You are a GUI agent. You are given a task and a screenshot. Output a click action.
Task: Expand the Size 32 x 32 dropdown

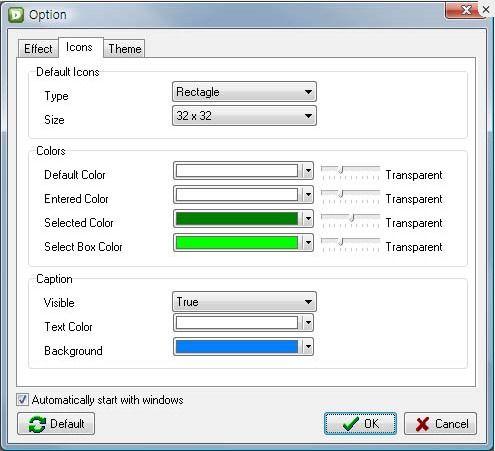pyautogui.click(x=244, y=116)
